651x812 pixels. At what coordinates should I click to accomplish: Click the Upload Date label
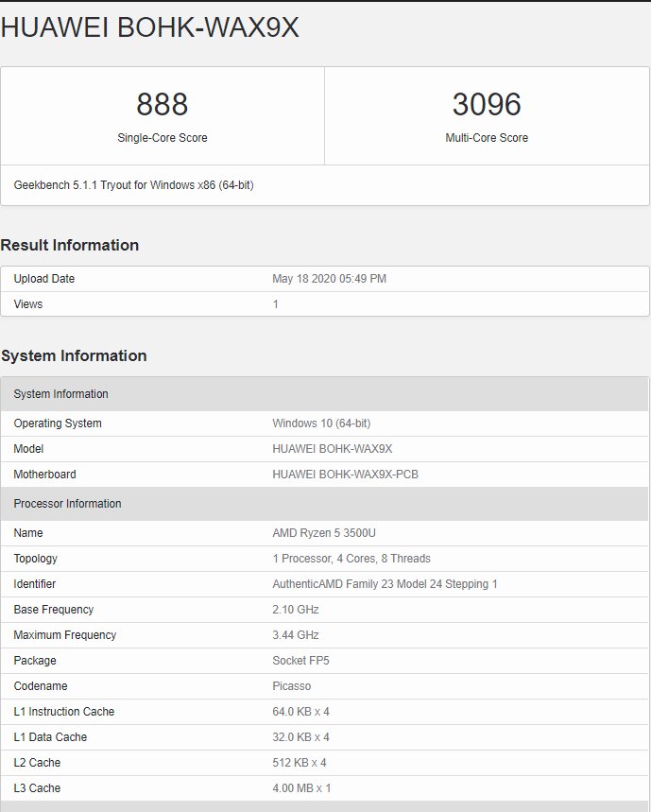44,279
